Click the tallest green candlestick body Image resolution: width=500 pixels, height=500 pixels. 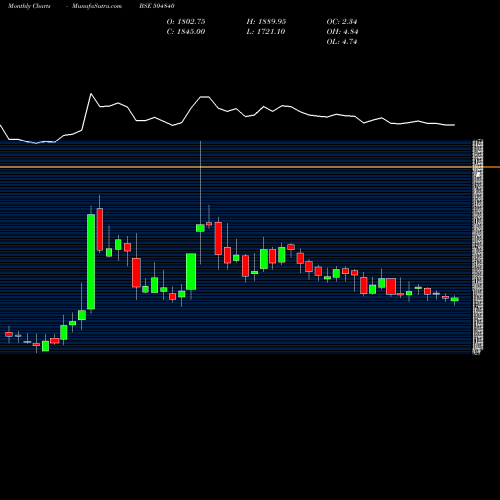click(91, 262)
